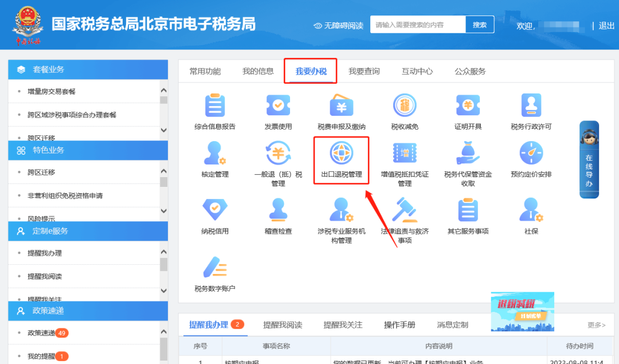Open the 政策速递 item with badge 49

[48, 333]
